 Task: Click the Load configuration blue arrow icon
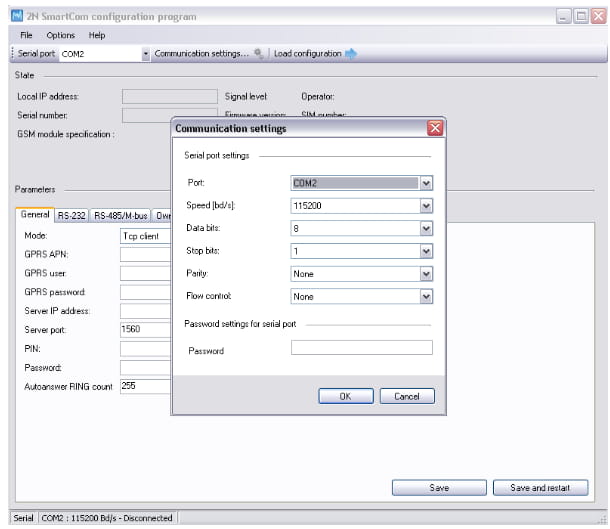click(x=351, y=53)
